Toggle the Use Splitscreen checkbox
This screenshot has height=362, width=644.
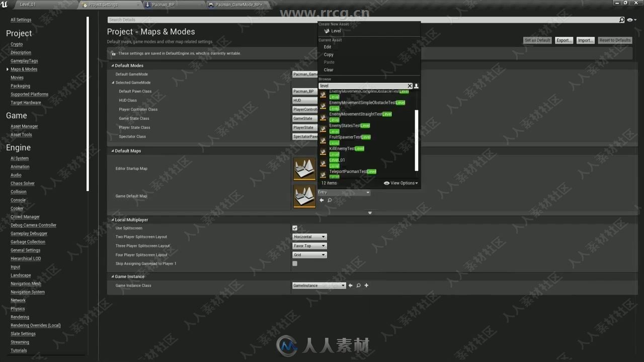click(x=295, y=228)
